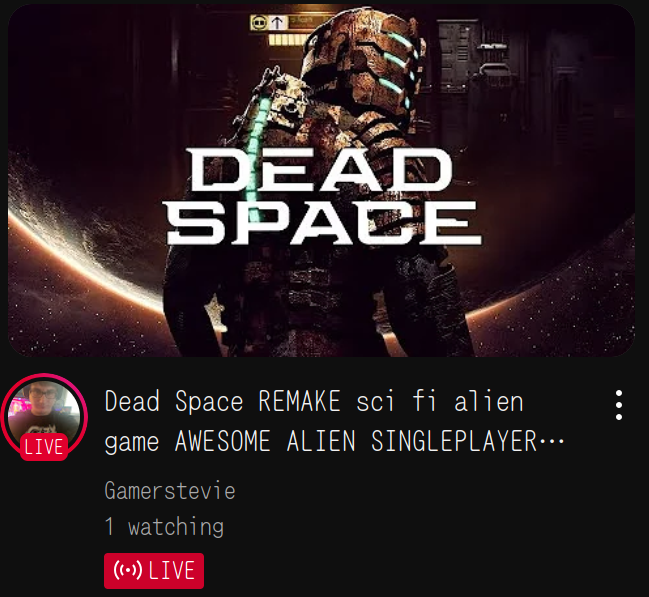Click the streamer's face in the avatar
Viewport: 649px width, 597px height.
coord(43,400)
